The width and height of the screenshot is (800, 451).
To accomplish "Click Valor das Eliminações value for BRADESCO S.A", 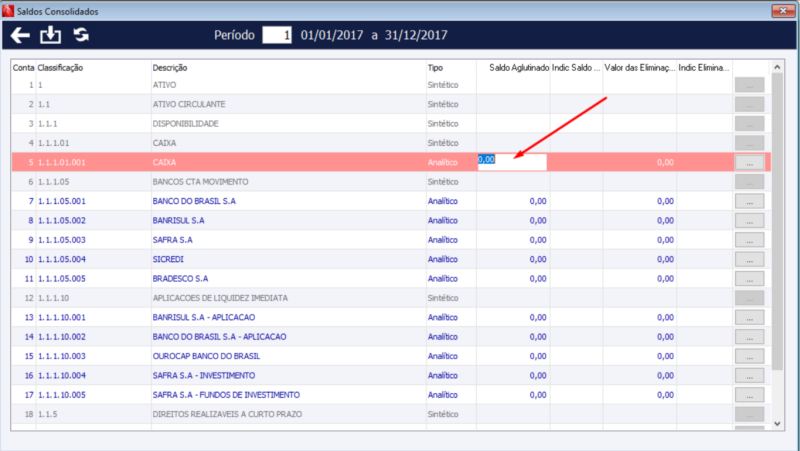I will click(x=665, y=279).
